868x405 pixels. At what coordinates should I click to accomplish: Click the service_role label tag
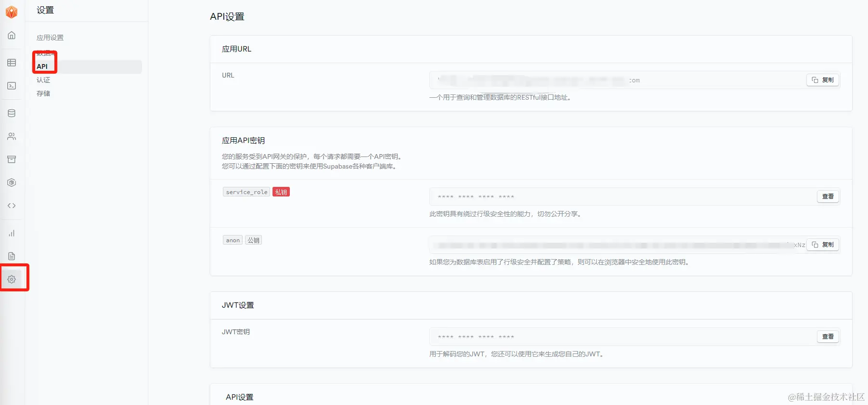[246, 192]
